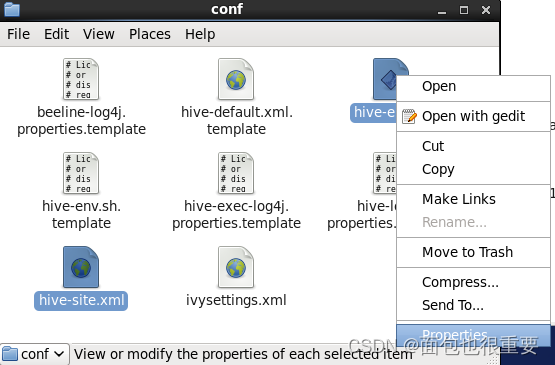Open the Edit menu
555x365 pixels.
[56, 34]
